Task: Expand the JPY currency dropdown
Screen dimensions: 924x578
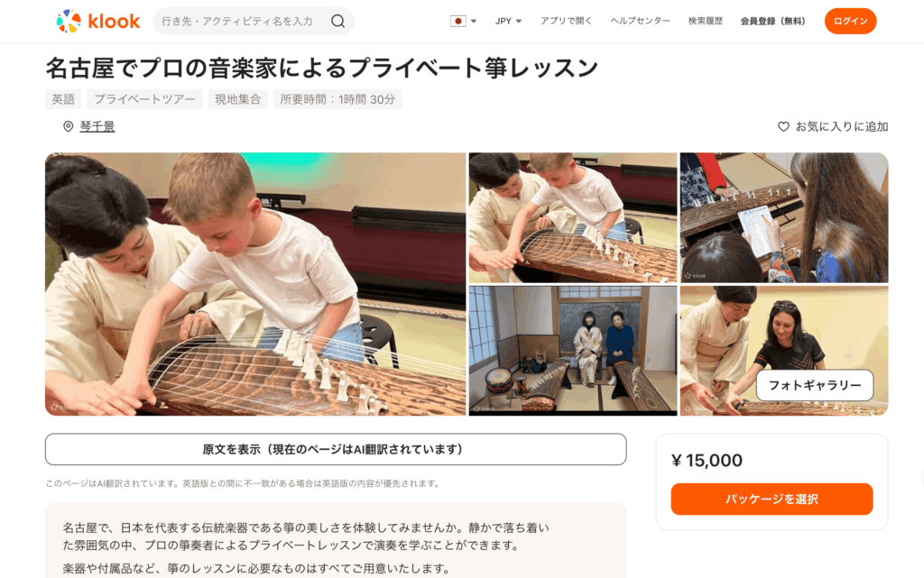Action: pyautogui.click(x=509, y=21)
